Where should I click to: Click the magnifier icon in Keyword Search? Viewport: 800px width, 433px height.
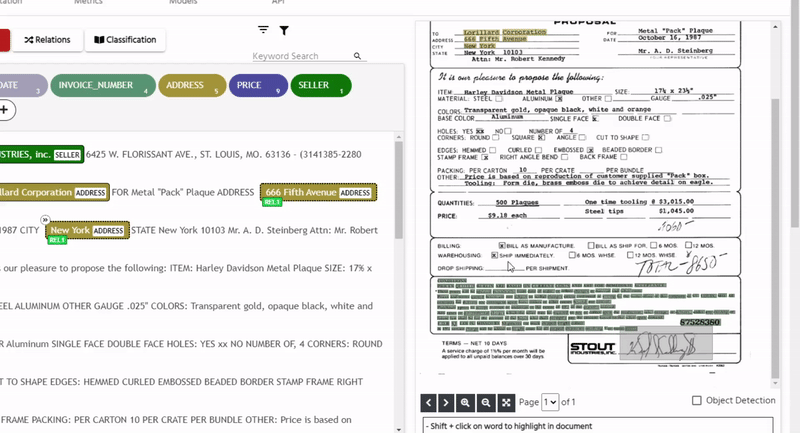(x=357, y=56)
